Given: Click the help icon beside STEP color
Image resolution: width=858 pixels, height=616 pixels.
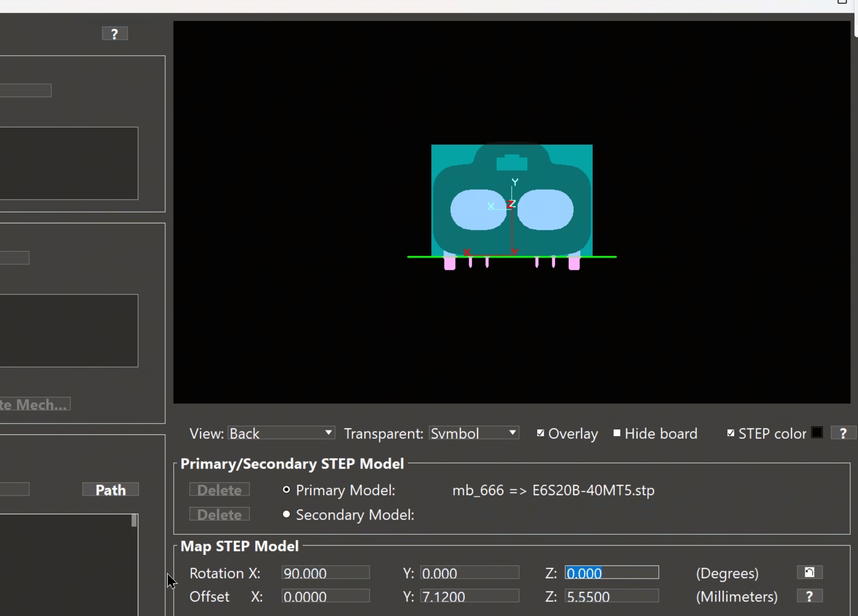Looking at the screenshot, I should pos(843,433).
